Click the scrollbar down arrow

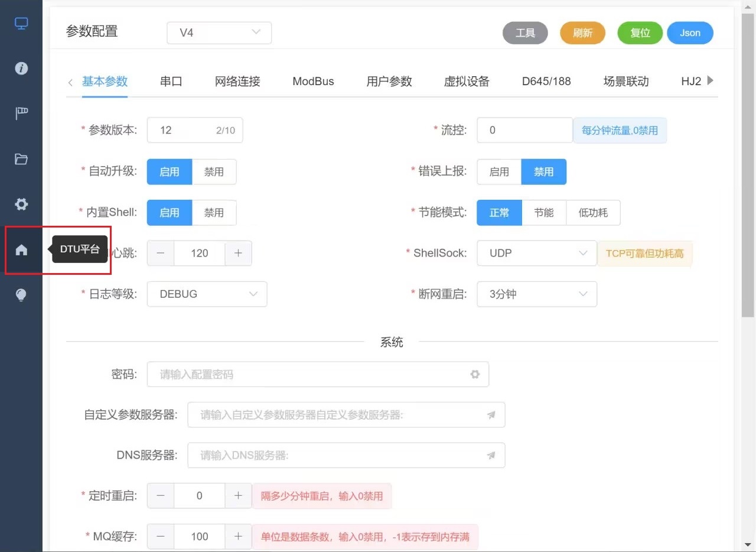[748, 544]
